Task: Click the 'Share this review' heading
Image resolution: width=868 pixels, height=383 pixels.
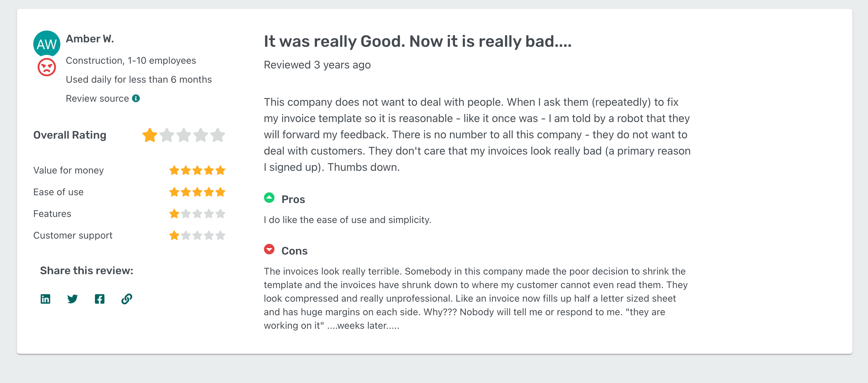Action: point(86,270)
